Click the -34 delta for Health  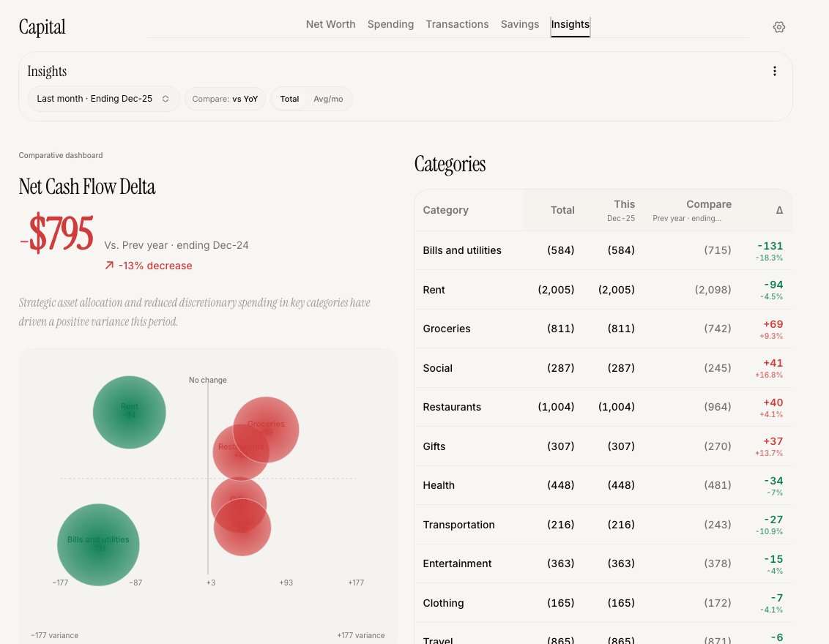773,481
